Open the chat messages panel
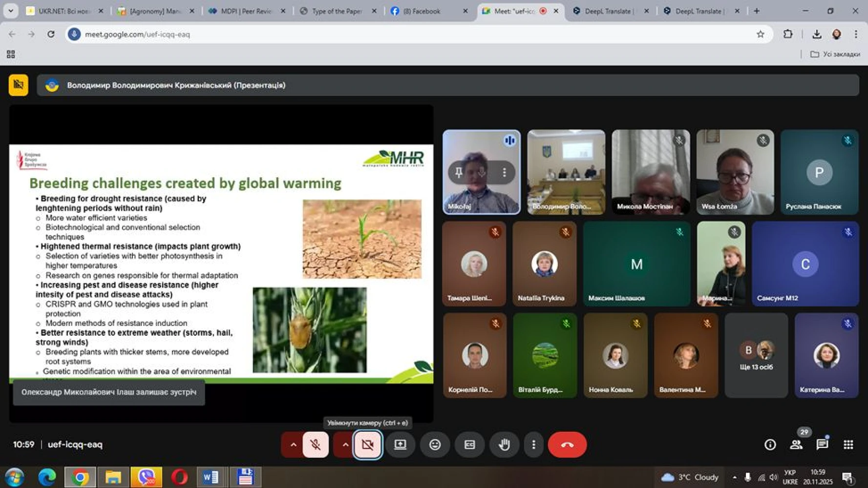Viewport: 868px width, 488px height. click(x=822, y=445)
